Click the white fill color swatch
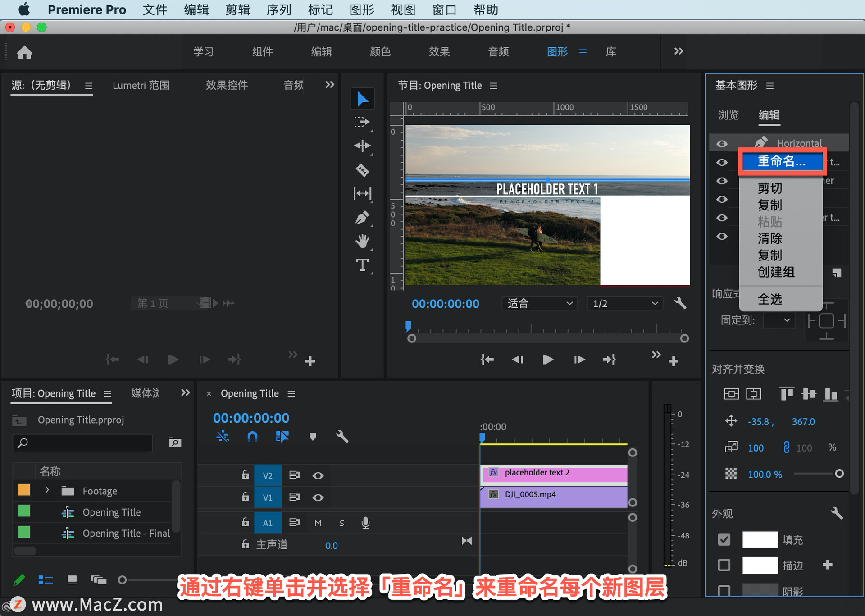 point(760,539)
